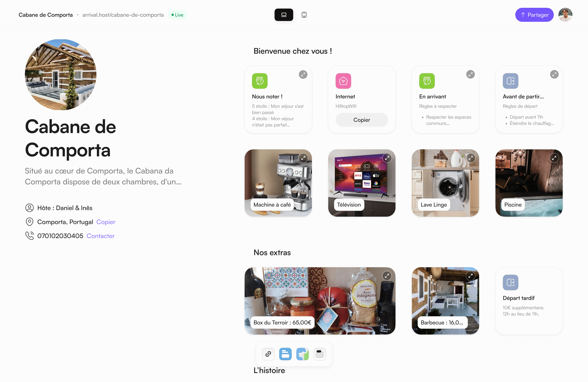This screenshot has height=382, width=588.
Task: Copy the HilltopWifi password
Action: (x=362, y=120)
